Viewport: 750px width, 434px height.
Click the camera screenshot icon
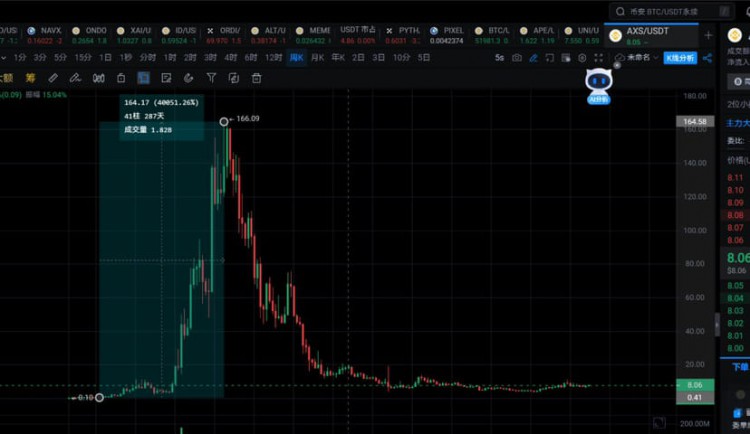pos(517,58)
